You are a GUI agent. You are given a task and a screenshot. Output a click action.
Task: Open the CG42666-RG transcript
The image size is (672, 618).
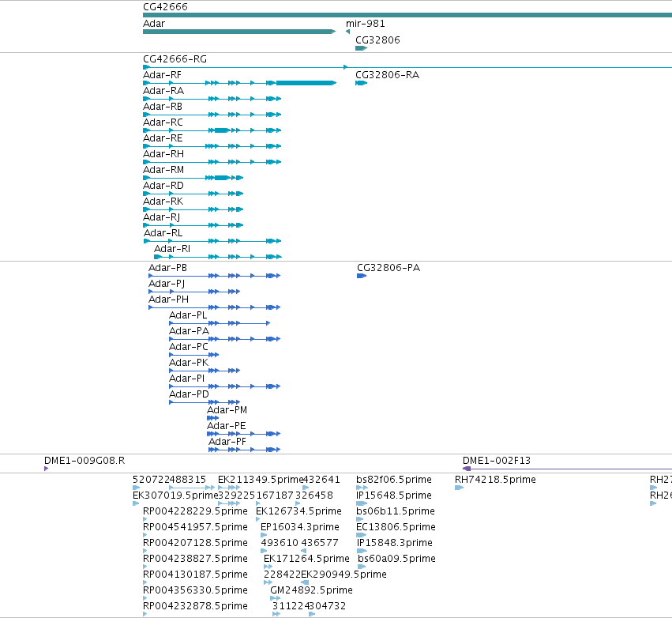point(175,59)
